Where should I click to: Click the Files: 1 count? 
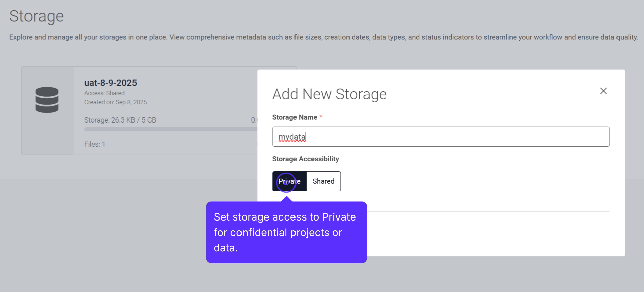pyautogui.click(x=95, y=144)
